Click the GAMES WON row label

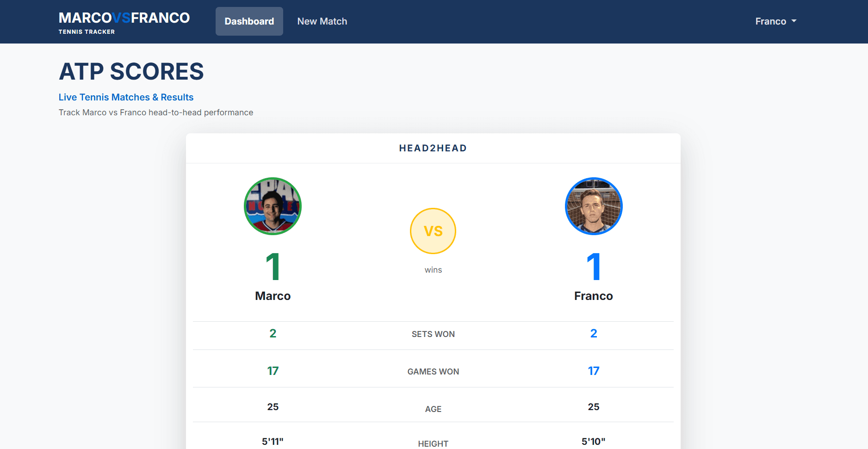(433, 372)
